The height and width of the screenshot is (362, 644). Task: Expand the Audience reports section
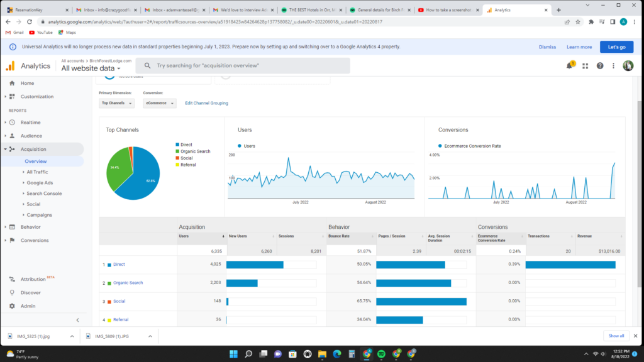(x=5, y=136)
